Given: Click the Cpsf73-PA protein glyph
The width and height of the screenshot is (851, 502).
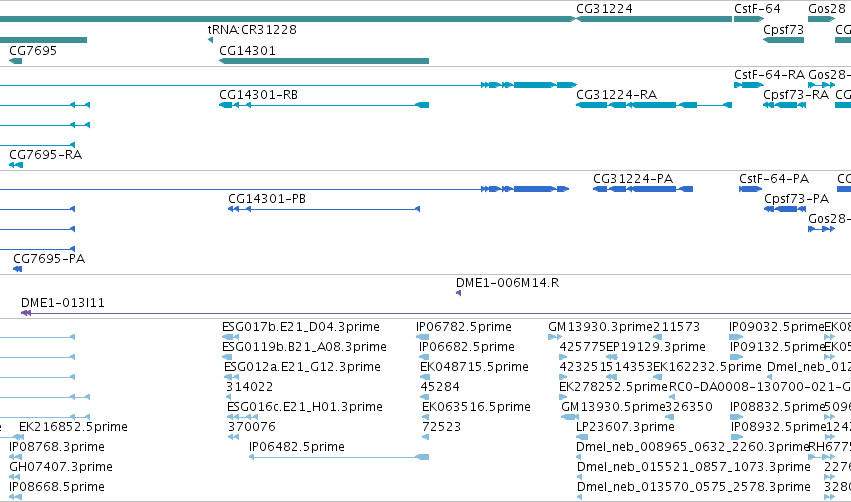Looking at the screenshot, I should [x=784, y=209].
